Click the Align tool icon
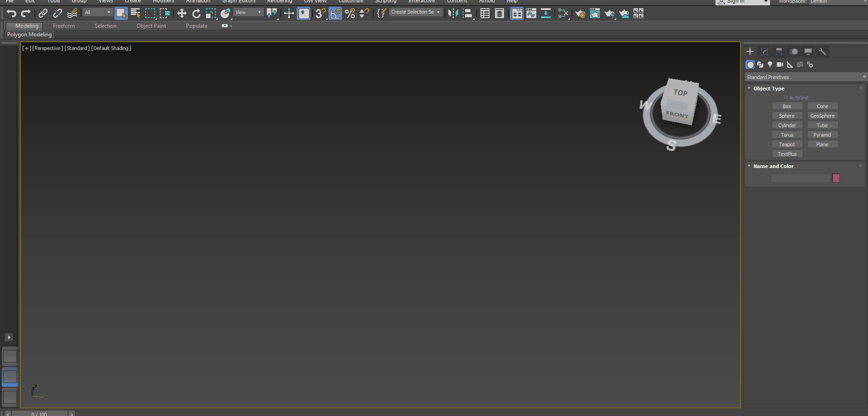Screen dimensions: 868x416 click(468, 13)
